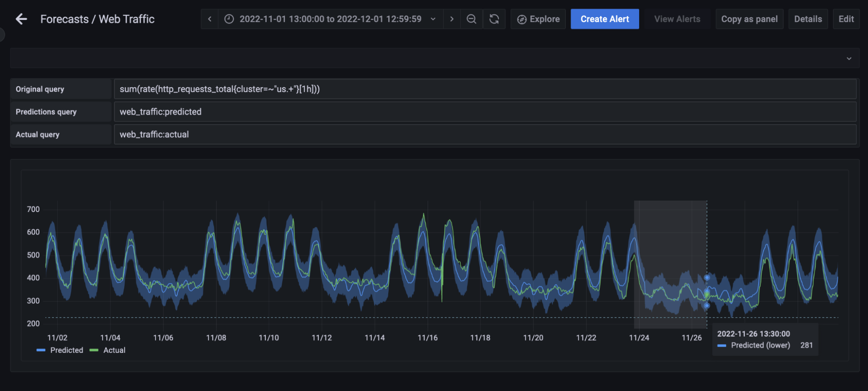Click the refresh icon
The height and width of the screenshot is (391, 868).
pyautogui.click(x=494, y=19)
